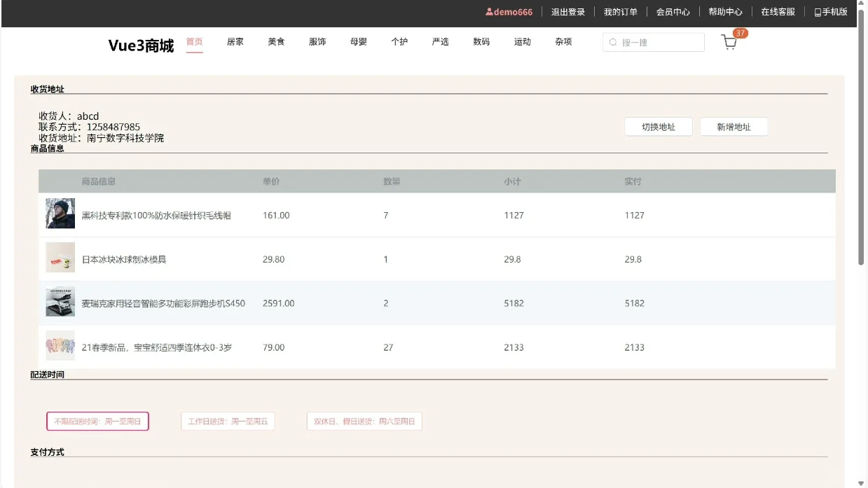Screen dimensions: 868x488
Task: Click the 切换地址 button
Action: click(658, 127)
